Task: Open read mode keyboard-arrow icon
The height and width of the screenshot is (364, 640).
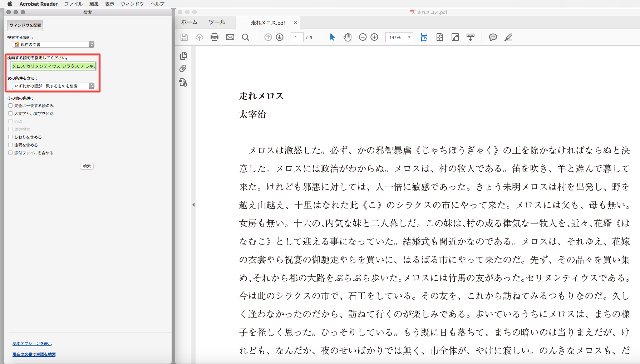Action: [x=471, y=37]
